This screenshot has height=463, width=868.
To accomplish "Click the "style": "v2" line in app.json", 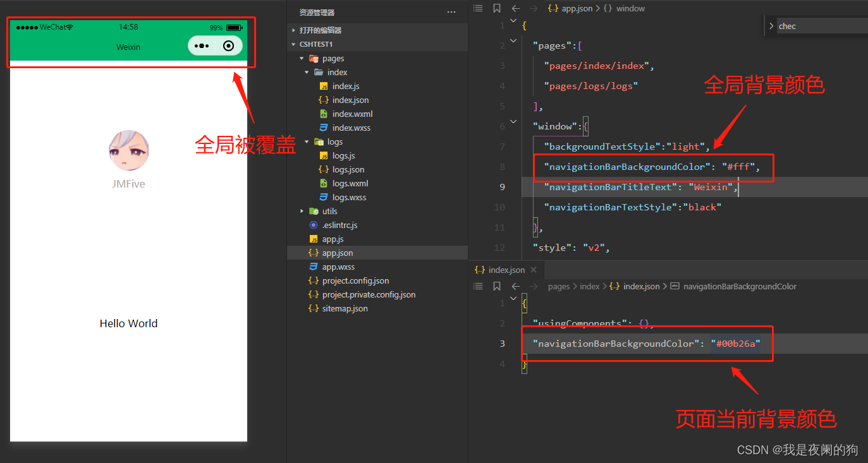I will pyautogui.click(x=570, y=248).
